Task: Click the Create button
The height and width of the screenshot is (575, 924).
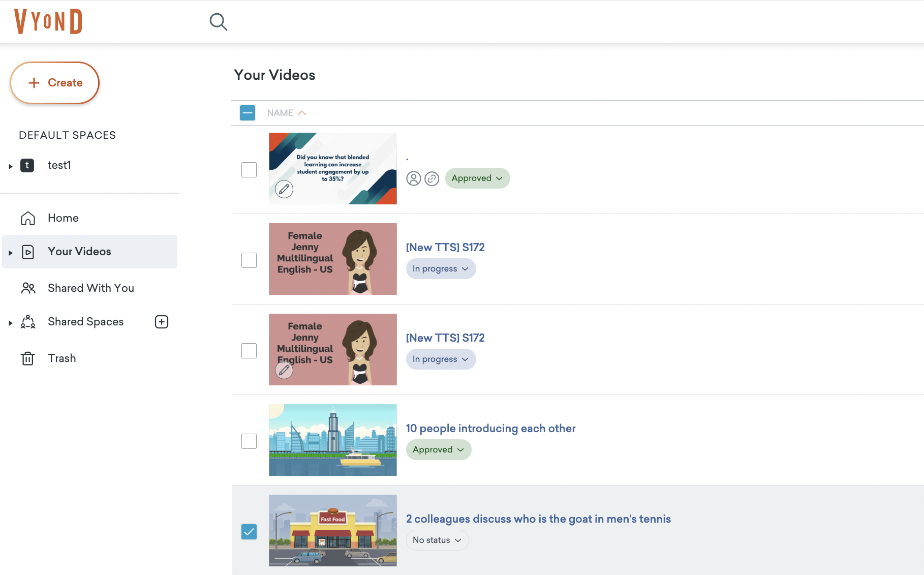Action: pos(55,83)
